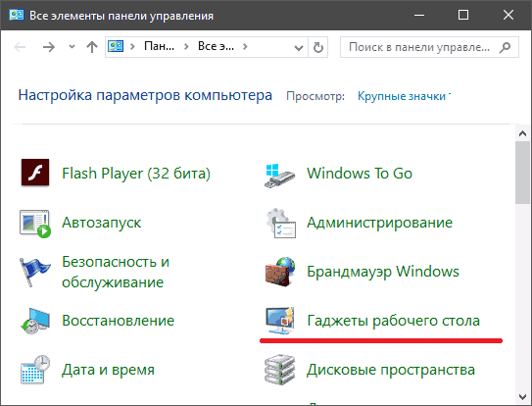Open recent locations dropdown arrow

(x=72, y=47)
